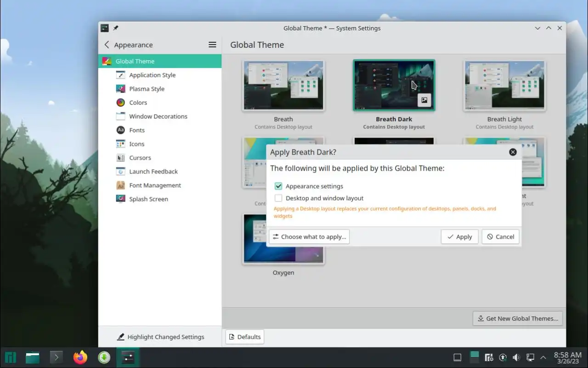Launch file manager from taskbar
Screen dimensions: 588x368
point(33,357)
